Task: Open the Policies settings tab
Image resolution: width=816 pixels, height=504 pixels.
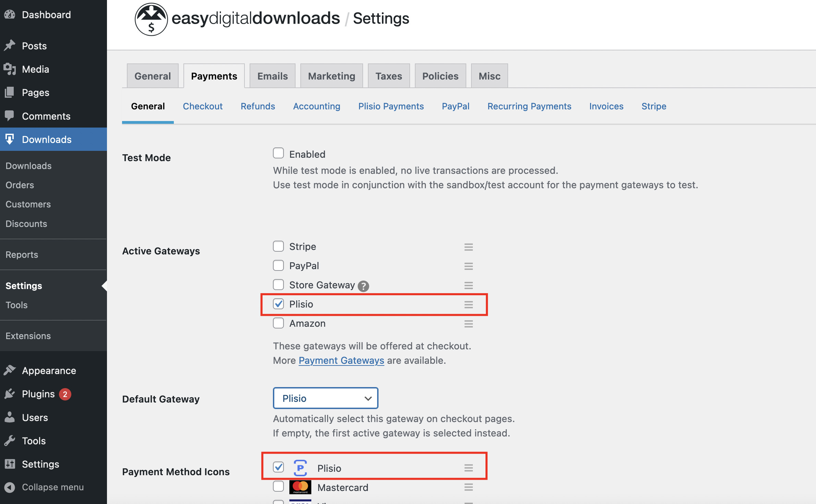Action: point(440,76)
